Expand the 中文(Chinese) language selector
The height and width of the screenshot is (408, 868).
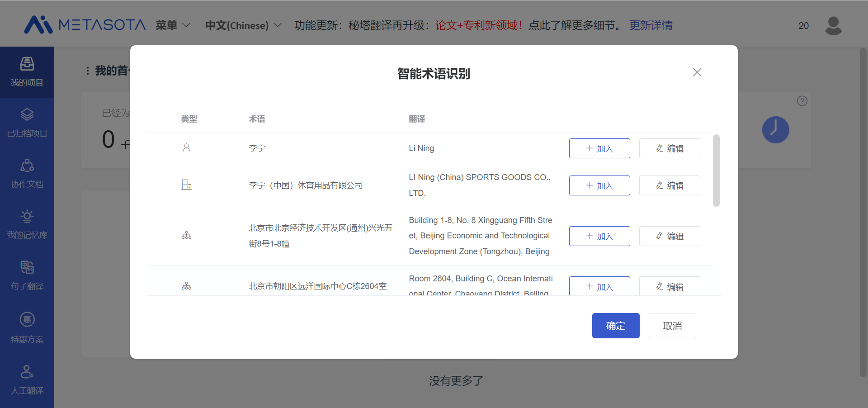pyautogui.click(x=243, y=25)
